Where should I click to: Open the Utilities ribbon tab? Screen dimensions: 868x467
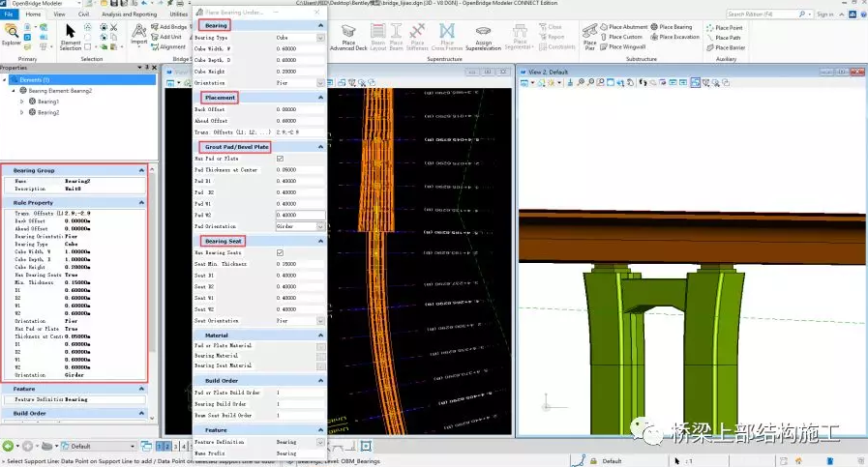178,15
